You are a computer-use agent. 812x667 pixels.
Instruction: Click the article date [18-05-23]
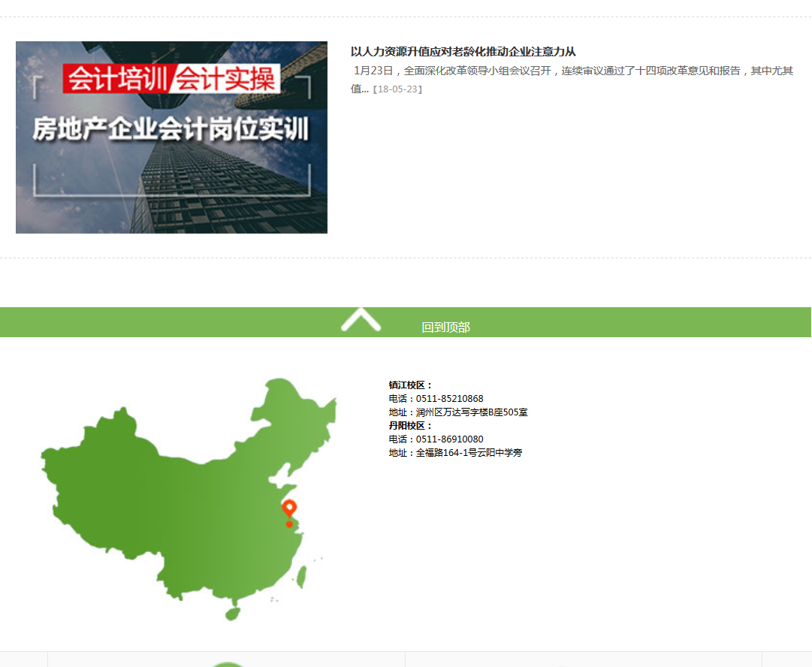[399, 89]
